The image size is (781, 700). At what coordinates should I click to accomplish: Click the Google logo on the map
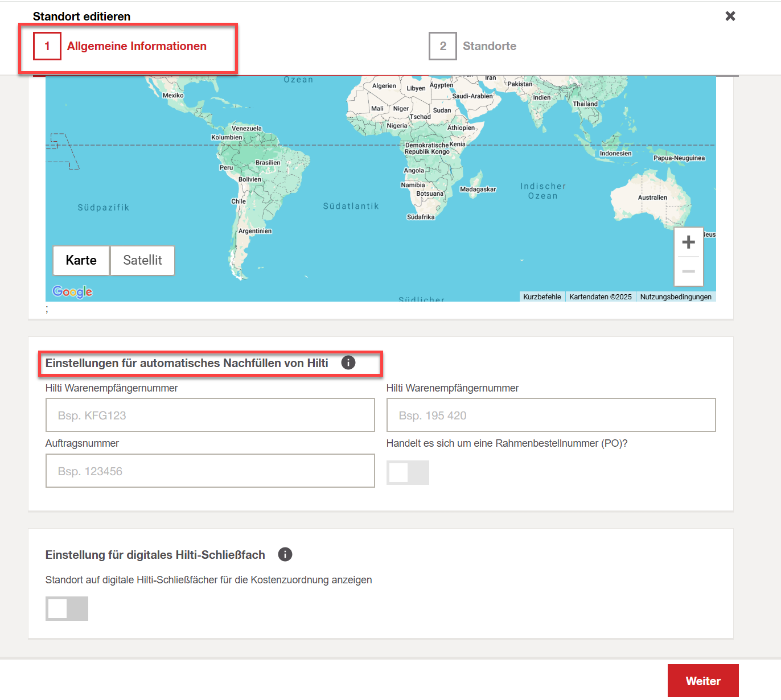click(72, 292)
